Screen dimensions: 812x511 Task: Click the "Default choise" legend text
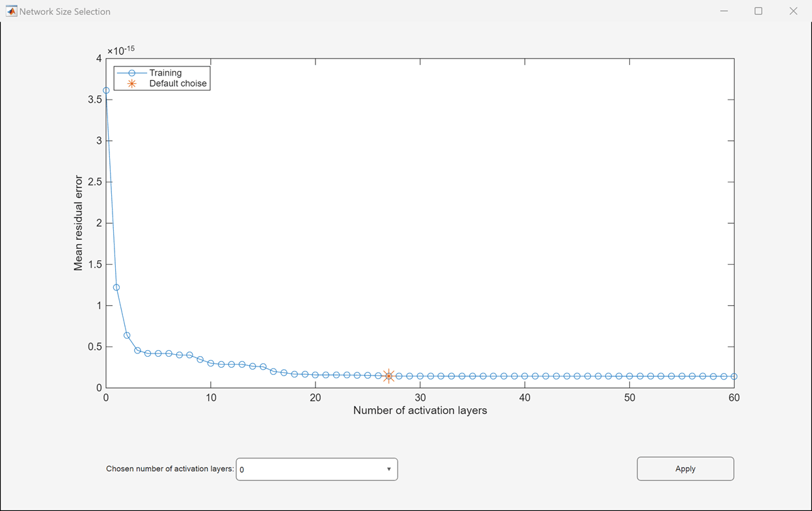click(178, 83)
